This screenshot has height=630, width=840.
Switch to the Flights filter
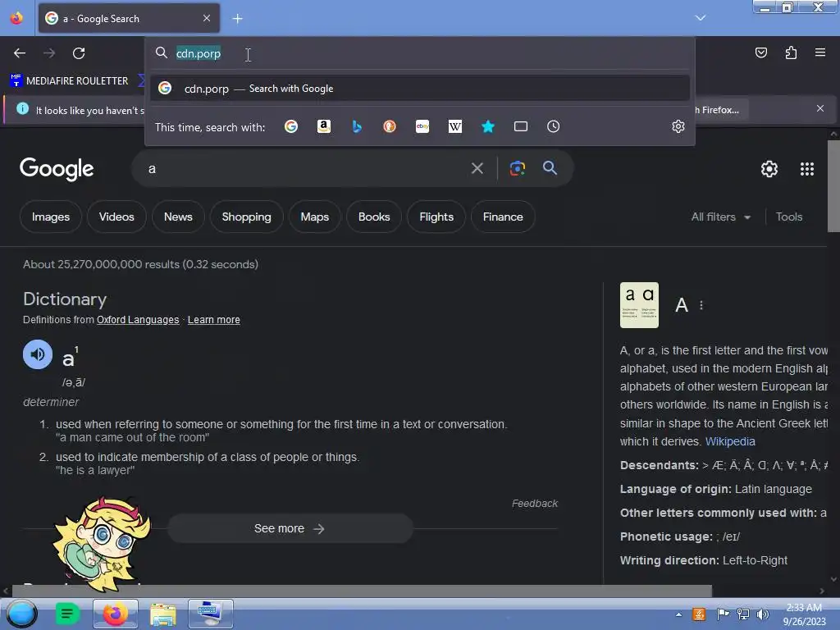436,217
